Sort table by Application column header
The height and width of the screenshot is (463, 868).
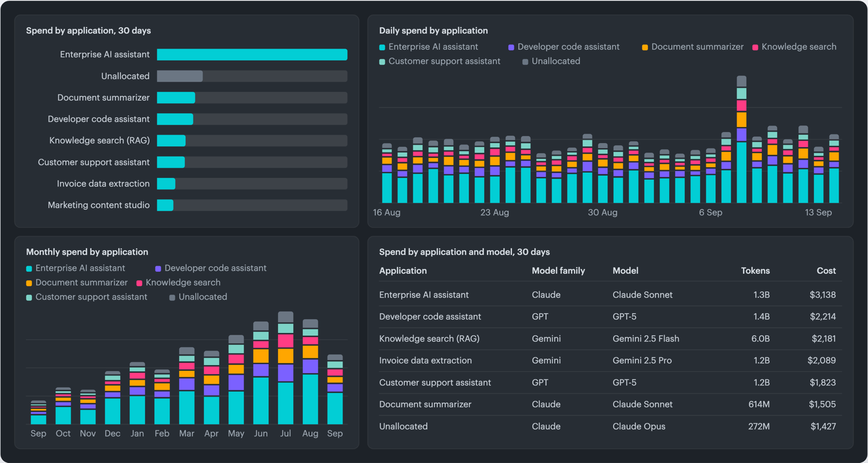[x=403, y=271]
